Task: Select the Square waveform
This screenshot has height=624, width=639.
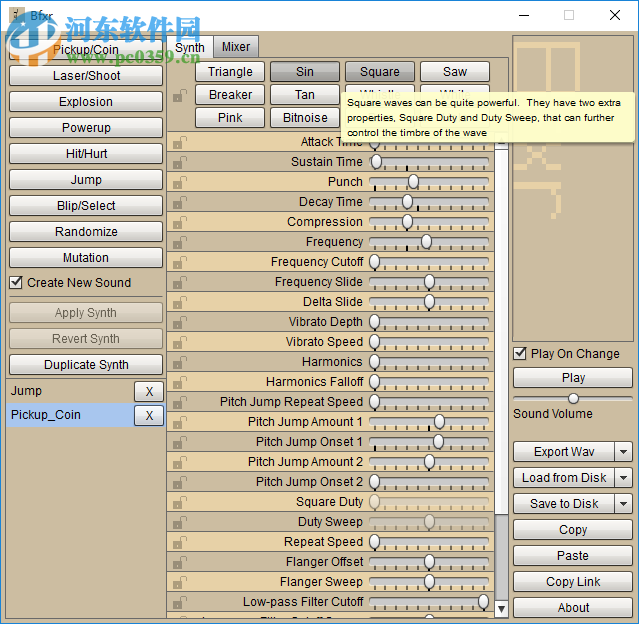Action: (380, 72)
